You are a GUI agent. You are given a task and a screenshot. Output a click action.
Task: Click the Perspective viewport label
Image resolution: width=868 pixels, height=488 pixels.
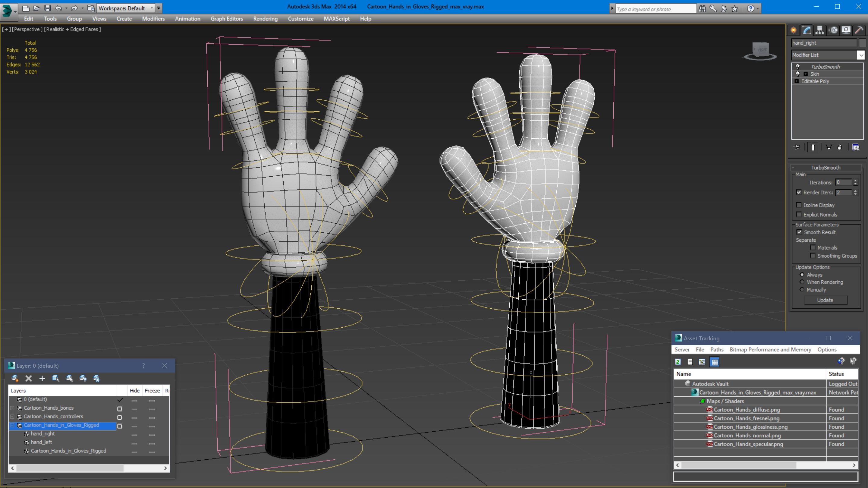click(27, 29)
